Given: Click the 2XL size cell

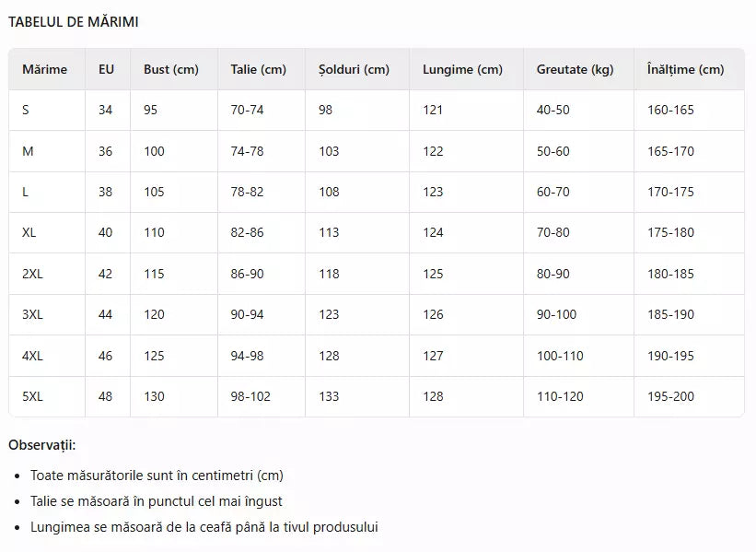Looking at the screenshot, I should pos(32,274).
